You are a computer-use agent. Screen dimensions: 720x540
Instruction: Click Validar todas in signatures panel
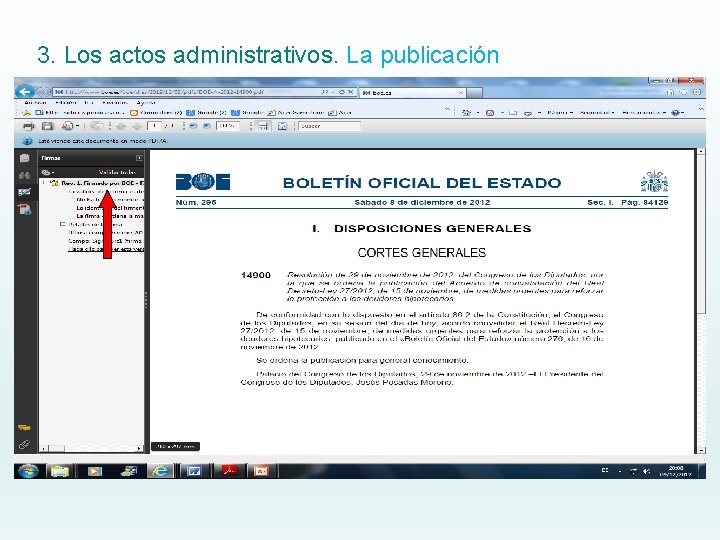[117, 172]
